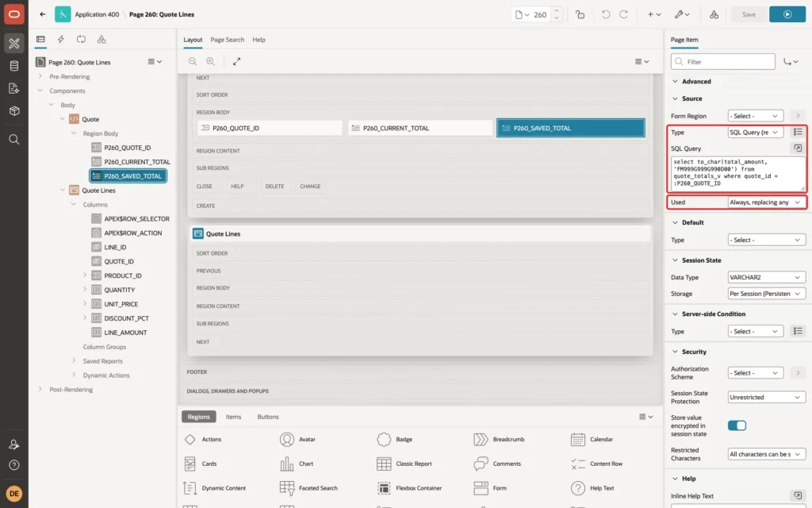Image resolution: width=812 pixels, height=508 pixels.
Task: Switch to Page Search tab
Action: pyautogui.click(x=227, y=40)
